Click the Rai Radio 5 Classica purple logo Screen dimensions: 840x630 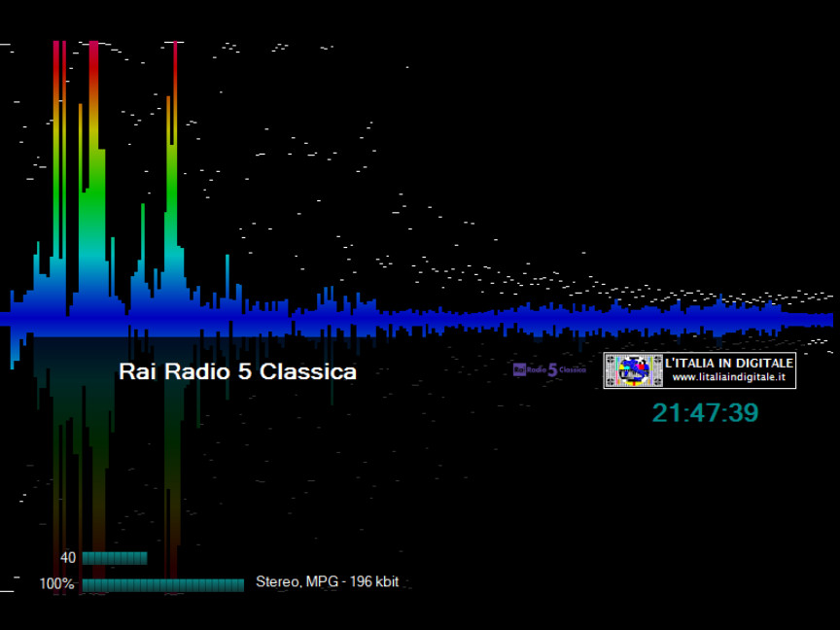(x=549, y=369)
